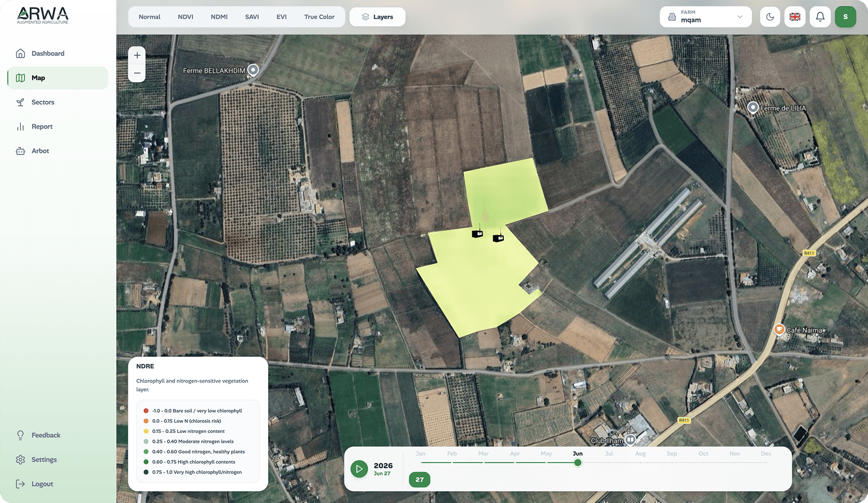This screenshot has width=868, height=503.
Task: Jump timeline to Mar
Action: [x=483, y=454]
